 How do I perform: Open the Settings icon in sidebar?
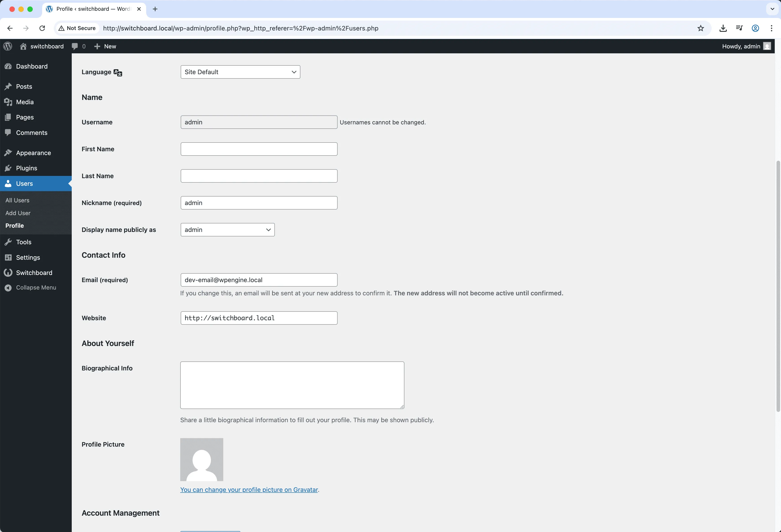(8, 257)
